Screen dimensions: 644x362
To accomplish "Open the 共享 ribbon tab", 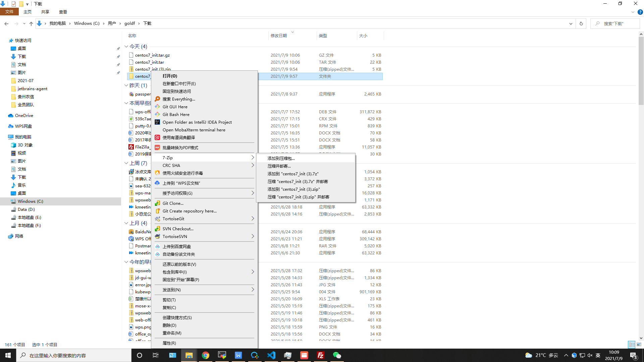I will point(45,12).
